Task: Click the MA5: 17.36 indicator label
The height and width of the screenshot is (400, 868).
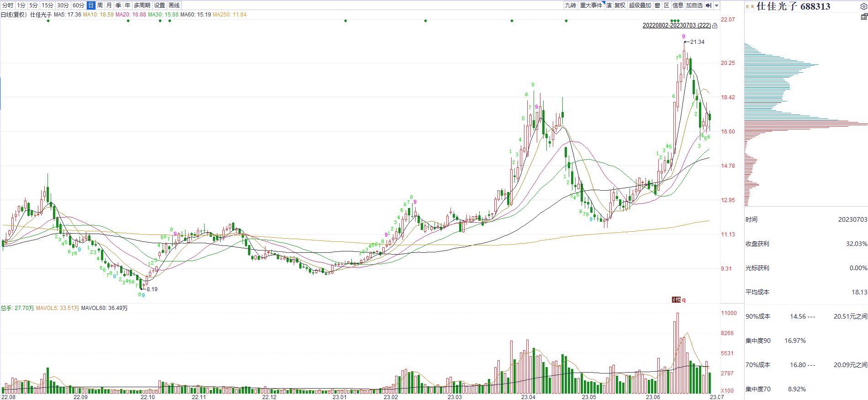Action: 68,15
